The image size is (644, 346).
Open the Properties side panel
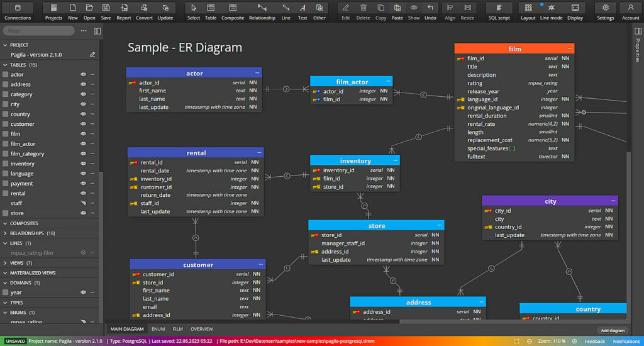[x=638, y=45]
